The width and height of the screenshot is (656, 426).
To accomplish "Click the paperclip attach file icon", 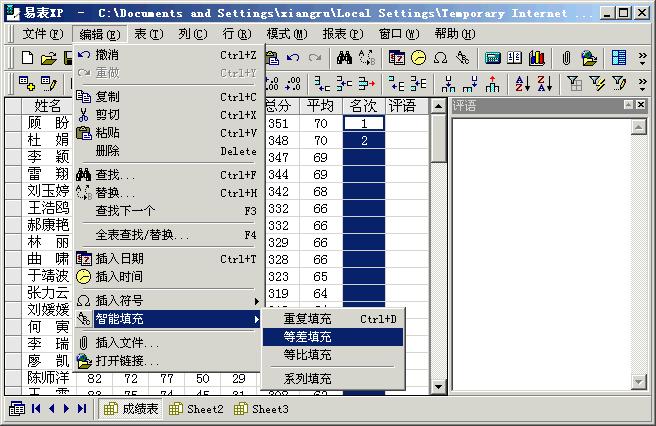I will (x=567, y=58).
